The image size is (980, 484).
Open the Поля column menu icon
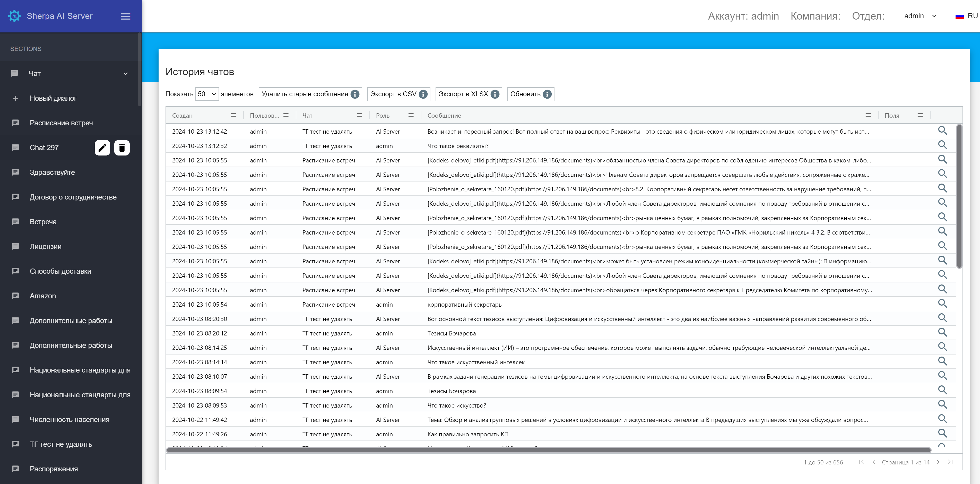920,115
